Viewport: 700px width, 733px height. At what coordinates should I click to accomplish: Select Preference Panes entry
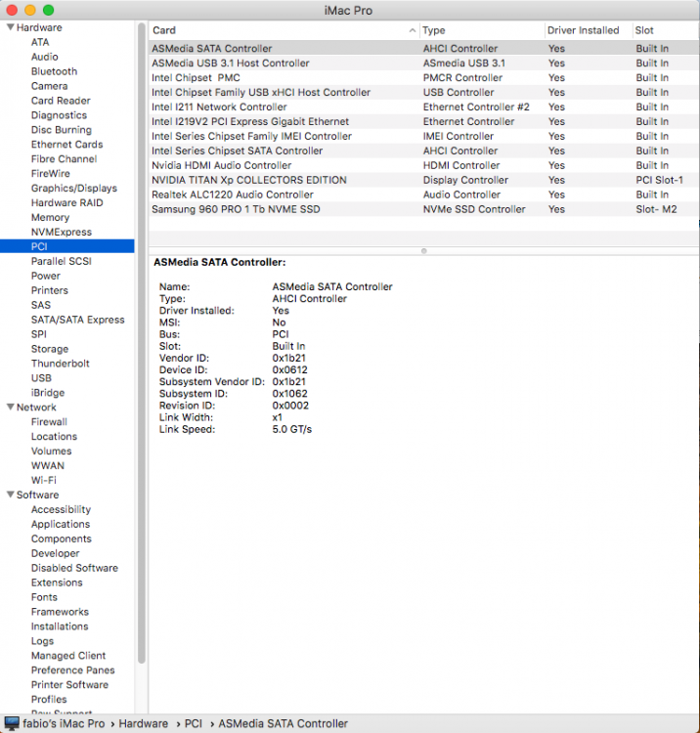pyautogui.click(x=72, y=669)
